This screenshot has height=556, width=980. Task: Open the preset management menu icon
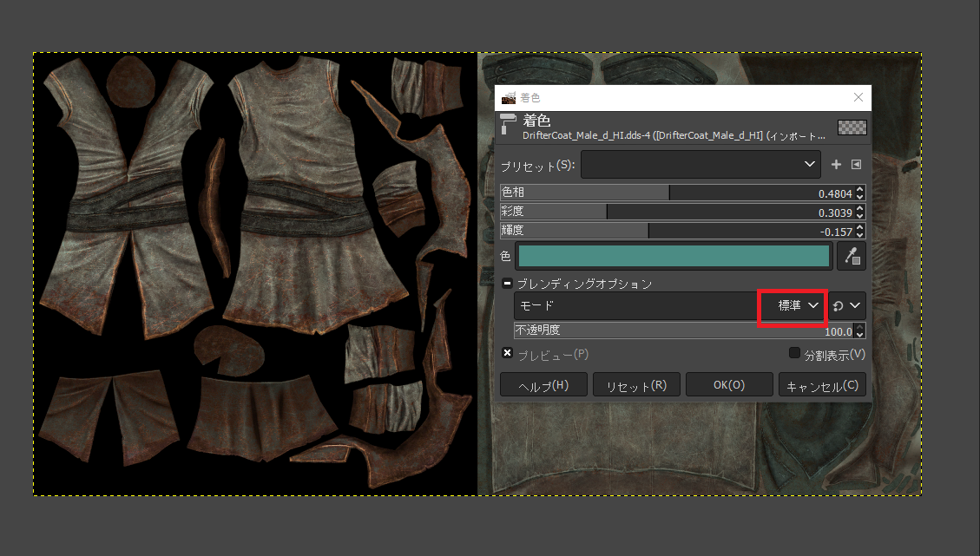pos(856,164)
